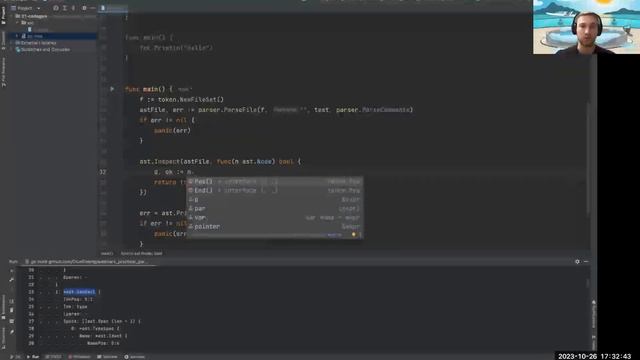
Task: Click the collapse all icon in Project toolbar
Action: [73, 8]
